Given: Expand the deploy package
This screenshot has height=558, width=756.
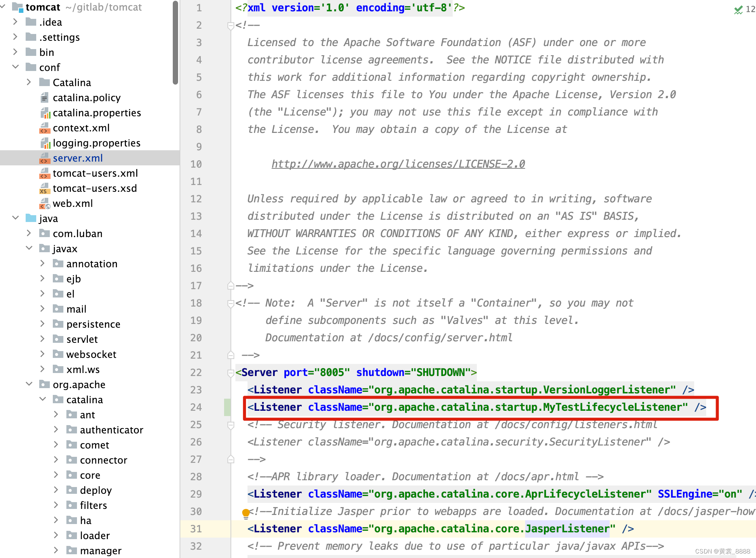Looking at the screenshot, I should click(x=56, y=490).
